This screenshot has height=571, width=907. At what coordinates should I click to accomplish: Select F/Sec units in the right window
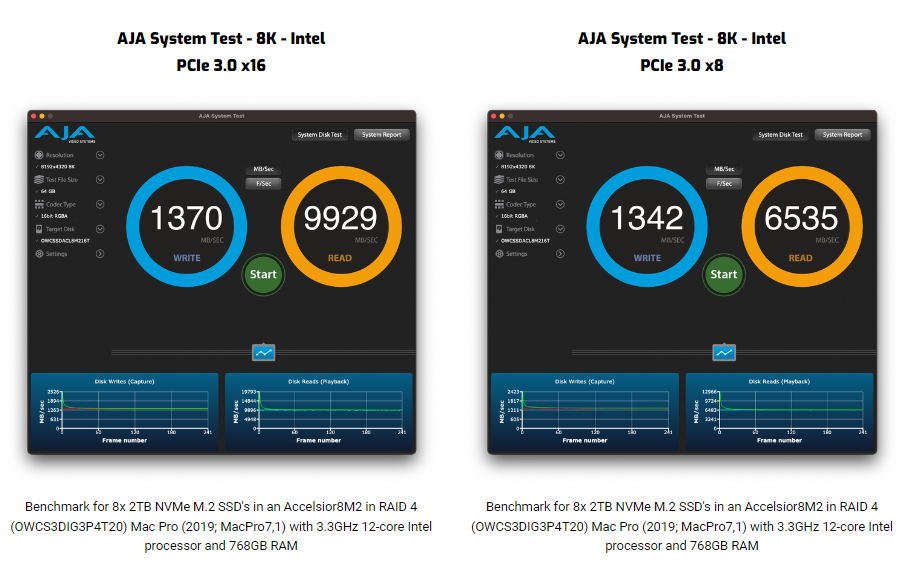pyautogui.click(x=724, y=183)
